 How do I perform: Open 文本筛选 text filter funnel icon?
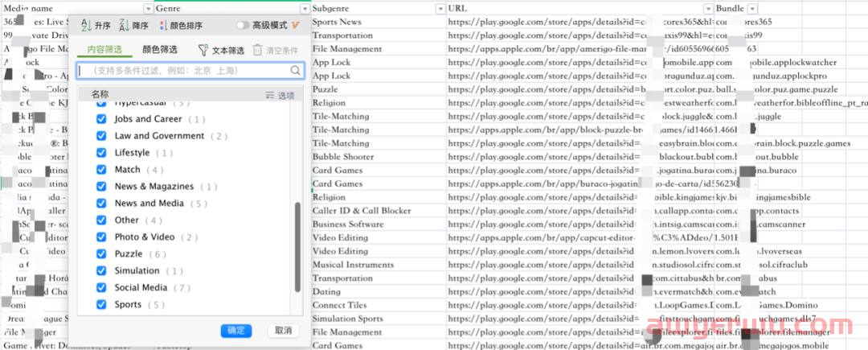(203, 50)
